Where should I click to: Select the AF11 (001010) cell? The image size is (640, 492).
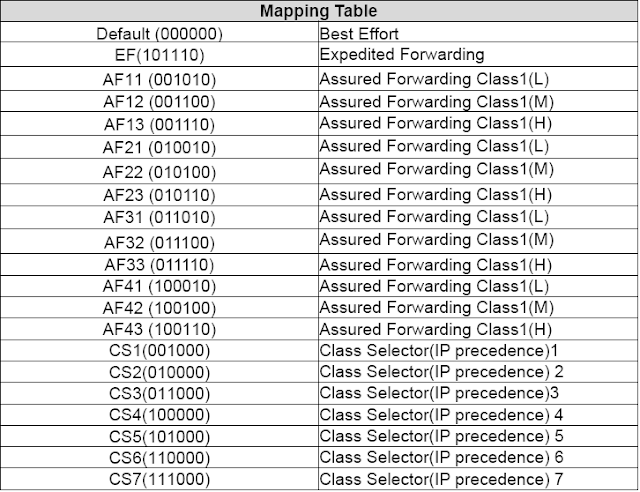(160, 79)
